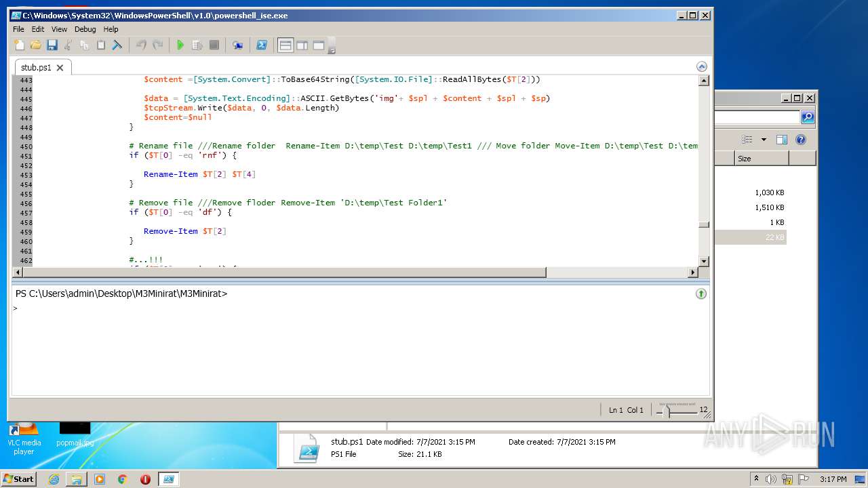
Task: Click the Remove-Item $T[2] line
Action: 184,231
